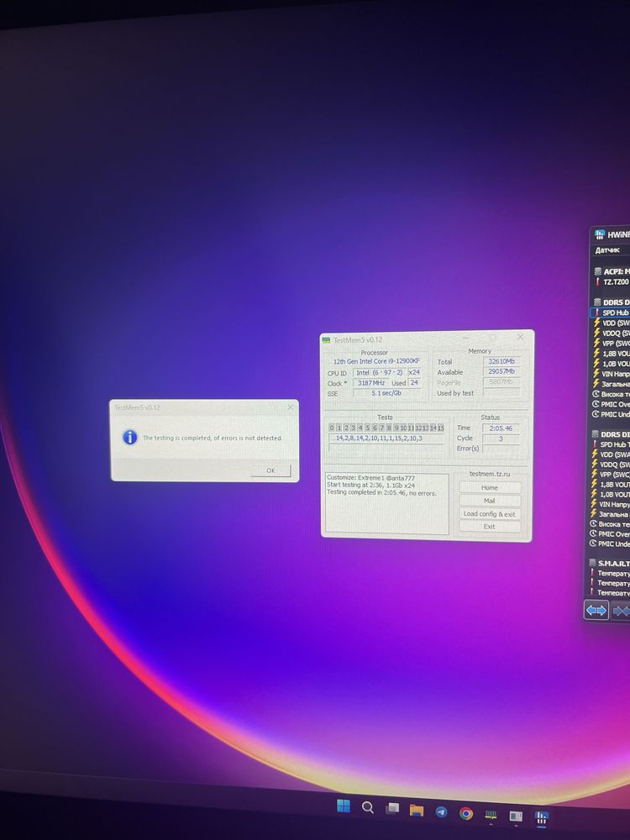Screen dimensions: 630x840
Task: Click the ACPI group chip icon in HWiNFO
Action: point(598,271)
